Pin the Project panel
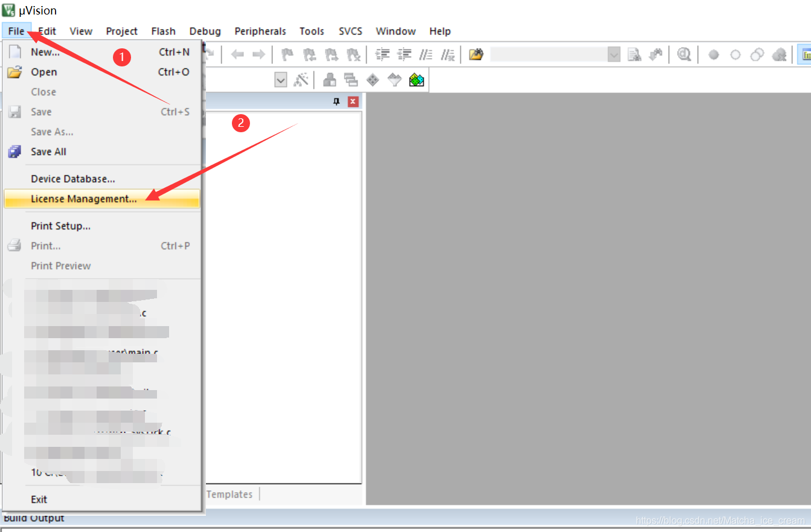Viewport: 811px width, 532px height. 337,102
